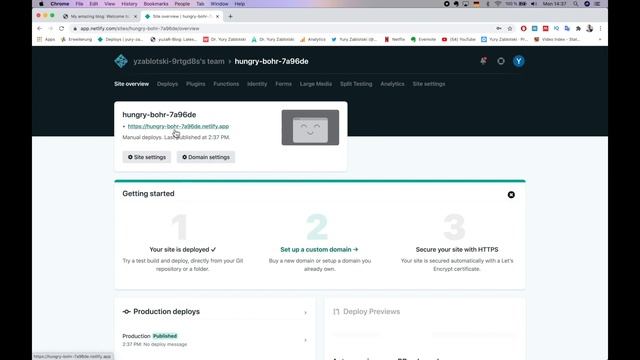
Task: Open the user avatar menu labeled Y
Action: pos(519,61)
